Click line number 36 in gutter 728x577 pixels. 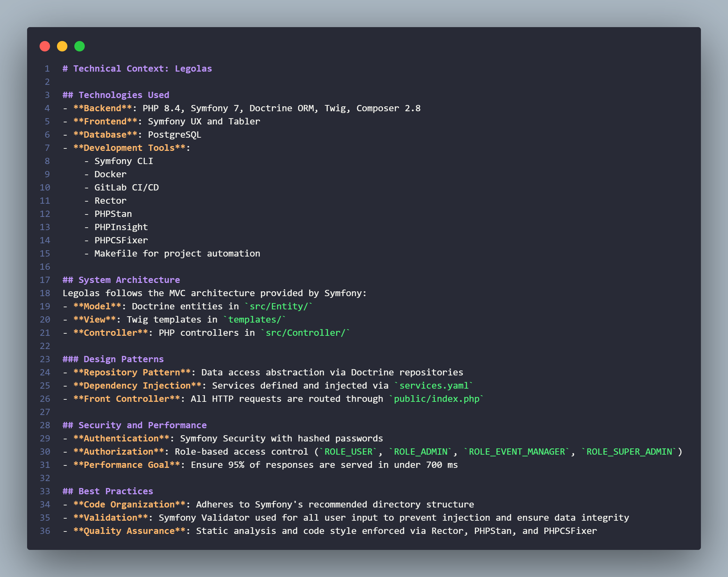45,531
